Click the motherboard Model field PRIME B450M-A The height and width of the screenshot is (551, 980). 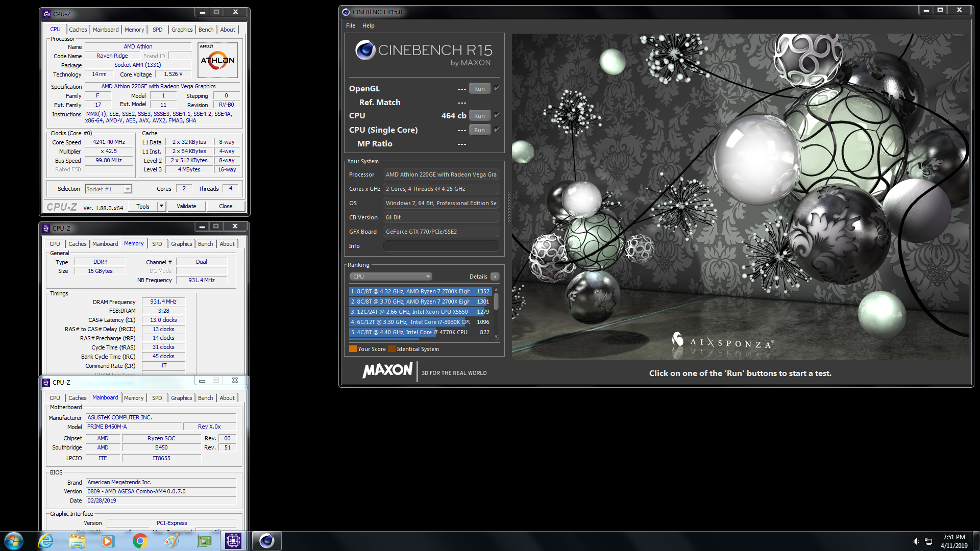(134, 427)
